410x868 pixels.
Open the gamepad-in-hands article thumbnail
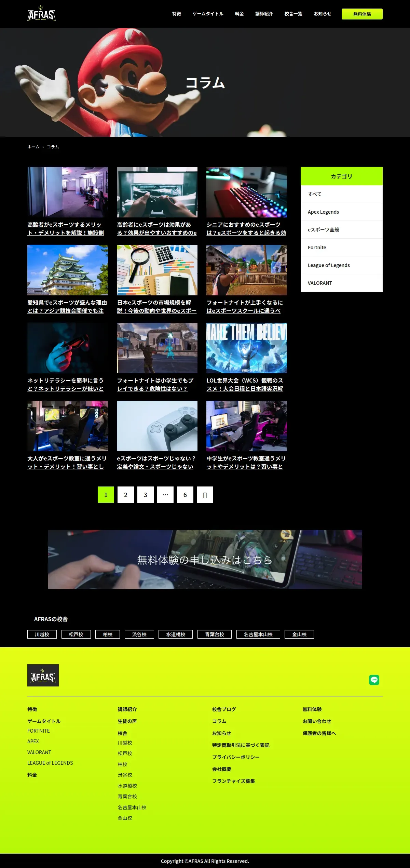point(157,192)
